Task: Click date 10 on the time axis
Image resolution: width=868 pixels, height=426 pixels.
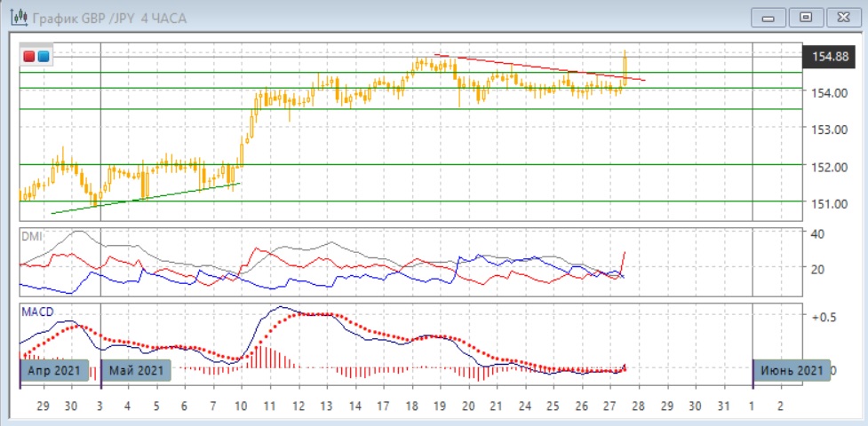Action: [241, 405]
